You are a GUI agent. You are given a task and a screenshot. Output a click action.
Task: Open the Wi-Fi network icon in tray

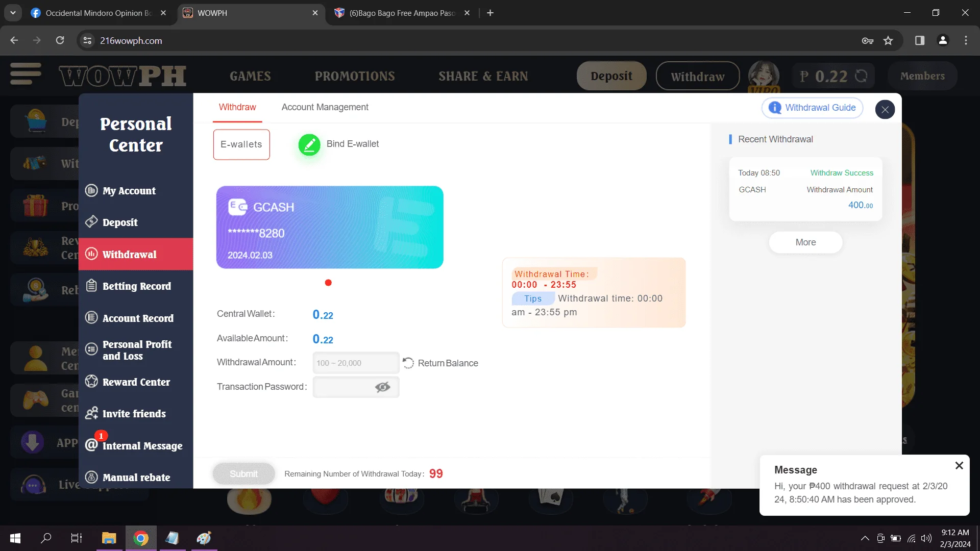911,538
